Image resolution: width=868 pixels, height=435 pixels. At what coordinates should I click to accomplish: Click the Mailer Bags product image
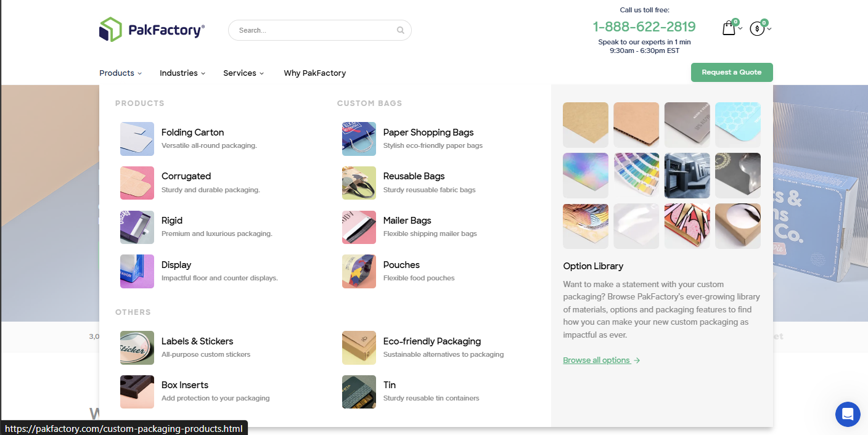359,227
